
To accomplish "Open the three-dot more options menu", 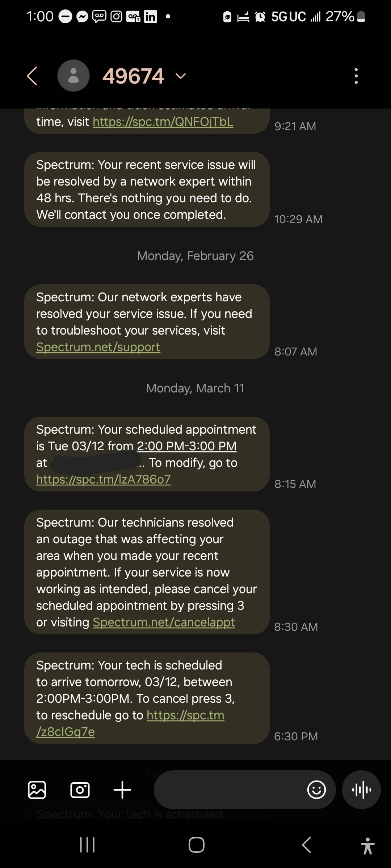I will click(x=356, y=76).
